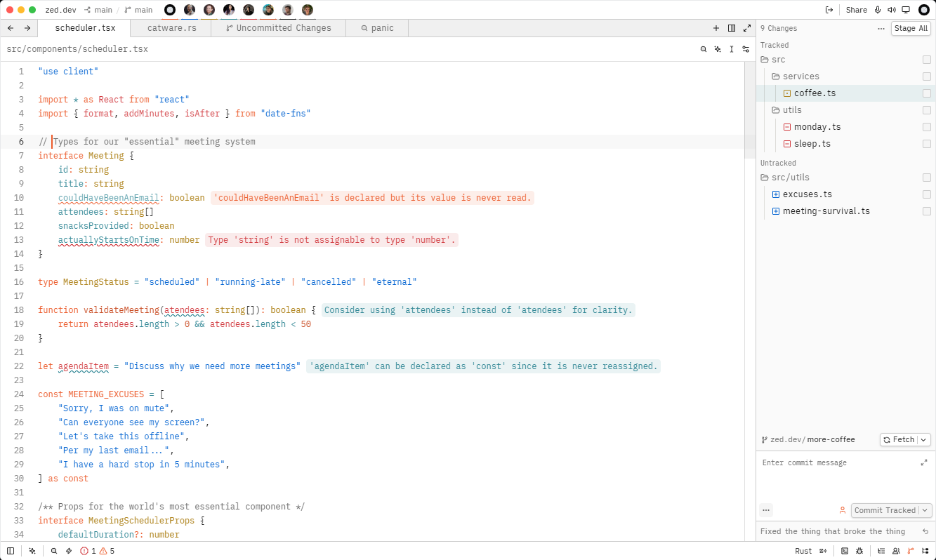Viewport: 936px width, 560px height.
Task: Stage the excuses.ts checkbox
Action: pyautogui.click(x=927, y=194)
